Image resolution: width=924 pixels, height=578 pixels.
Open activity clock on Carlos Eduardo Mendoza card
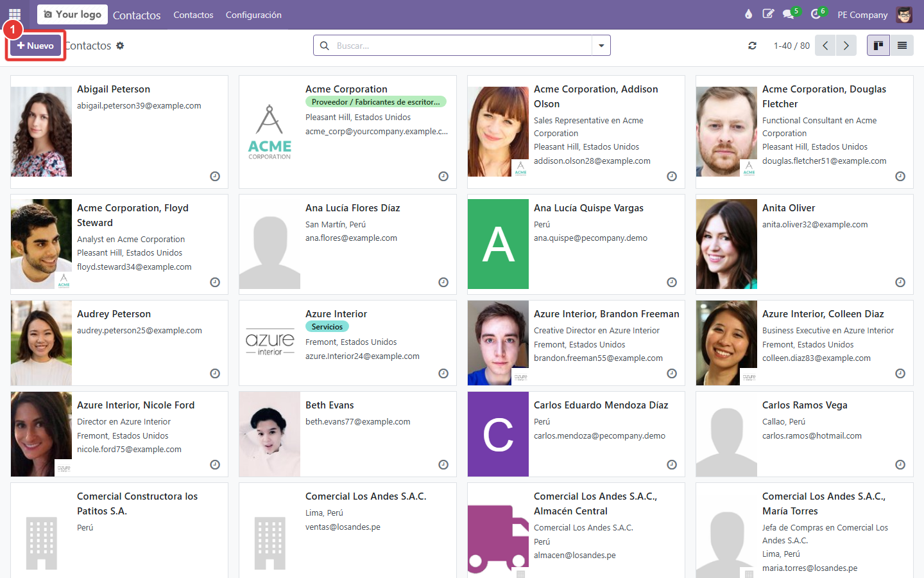[x=672, y=464]
